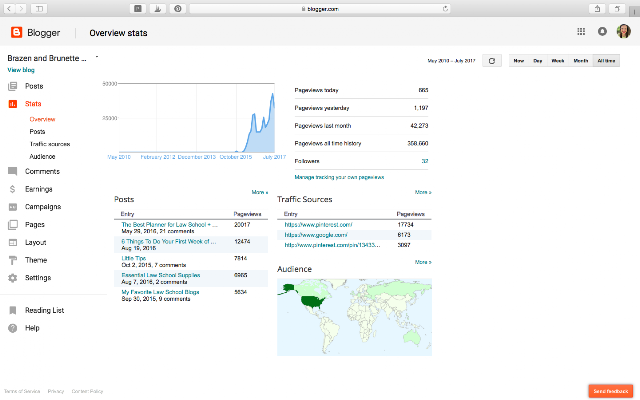Click the Send feedback button
Image resolution: width=640 pixels, height=400 pixels.
(611, 391)
